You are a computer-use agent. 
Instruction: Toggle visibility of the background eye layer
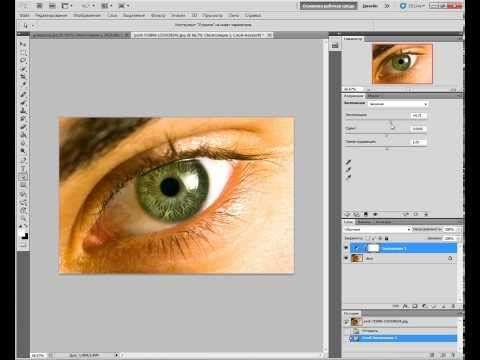[x=346, y=258]
